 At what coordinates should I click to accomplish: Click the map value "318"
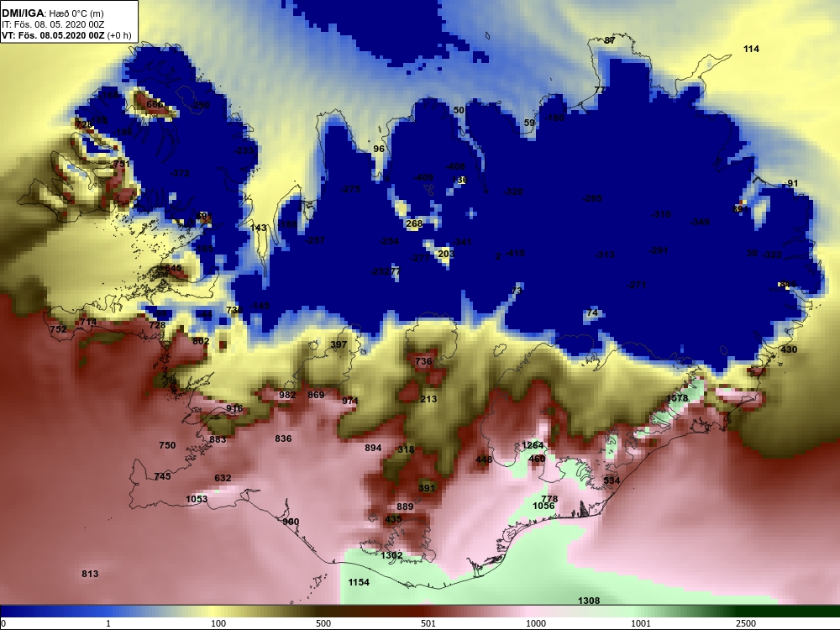point(406,449)
